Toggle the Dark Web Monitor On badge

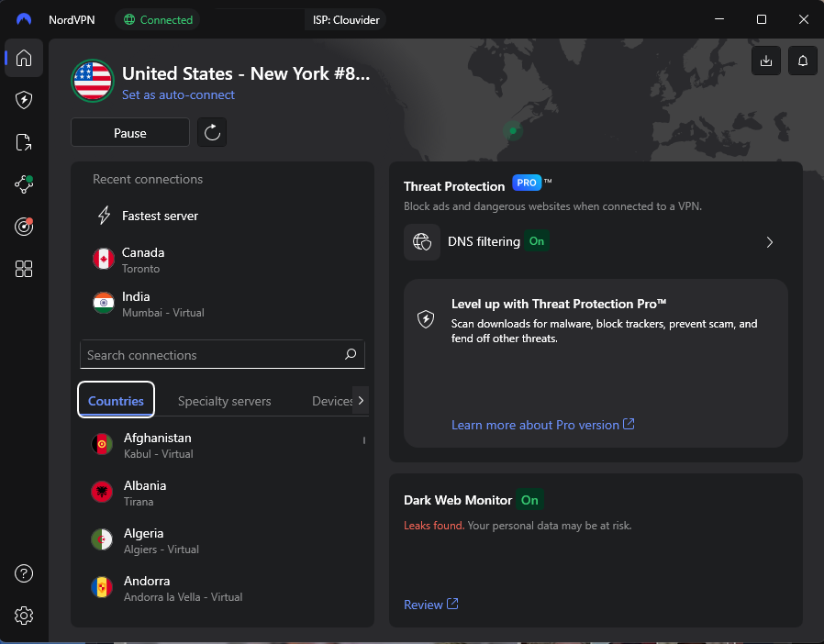click(529, 500)
